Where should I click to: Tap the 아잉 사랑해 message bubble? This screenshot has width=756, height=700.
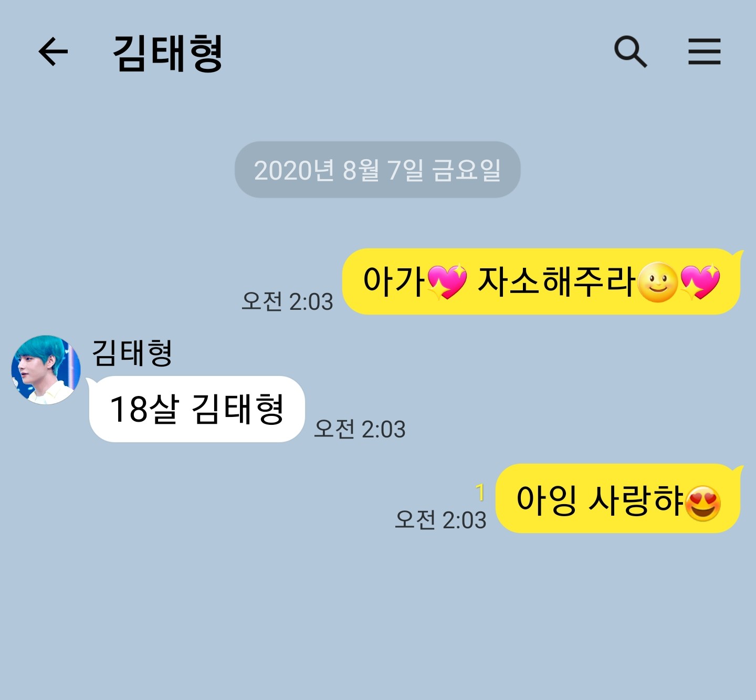click(618, 498)
